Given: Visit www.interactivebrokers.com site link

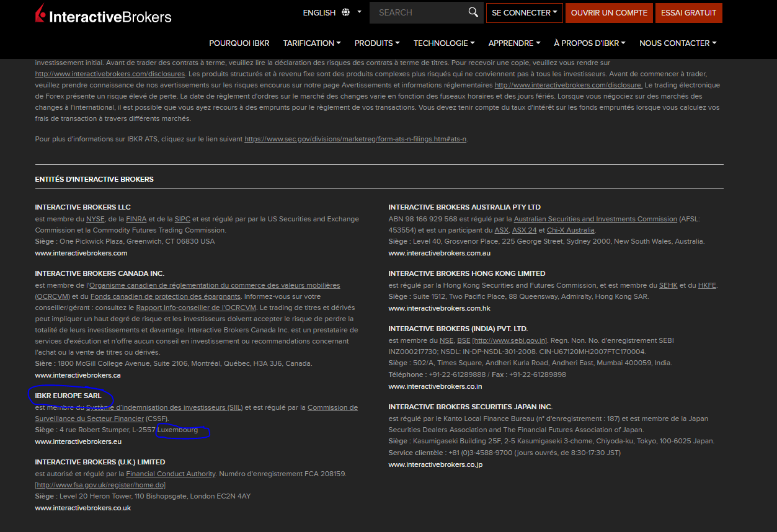Looking at the screenshot, I should [81, 253].
